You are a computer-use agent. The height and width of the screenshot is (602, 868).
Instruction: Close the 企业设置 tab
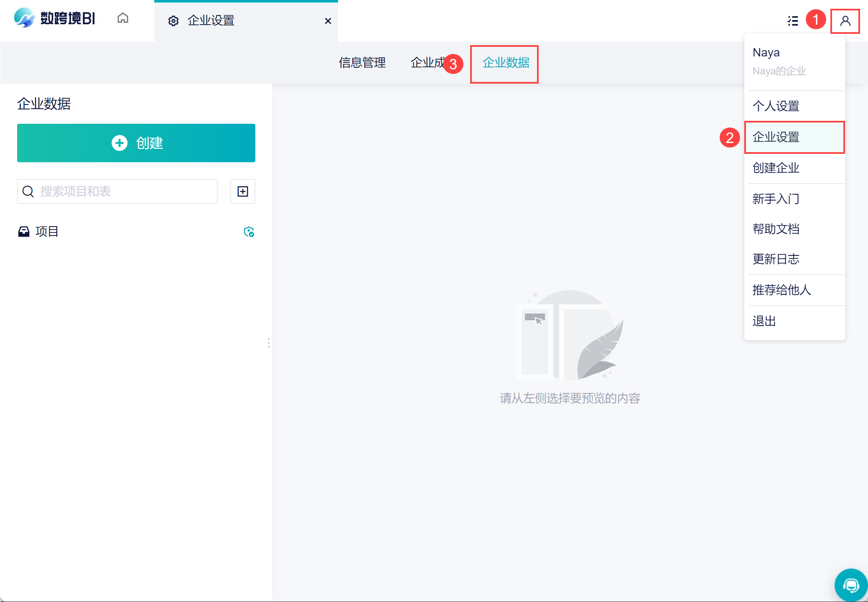click(328, 21)
